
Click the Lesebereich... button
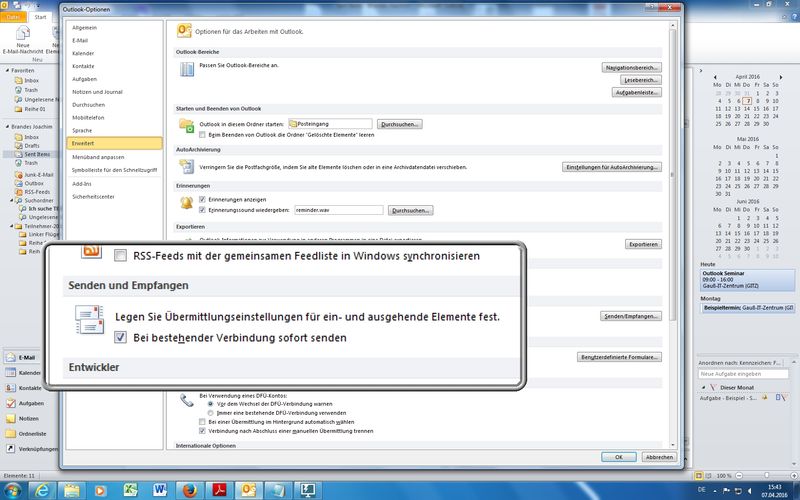coord(641,80)
